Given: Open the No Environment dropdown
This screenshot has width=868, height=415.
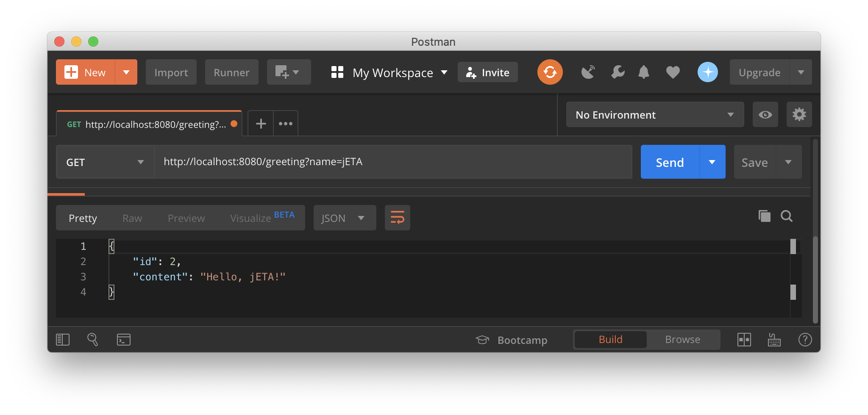Looking at the screenshot, I should point(655,114).
